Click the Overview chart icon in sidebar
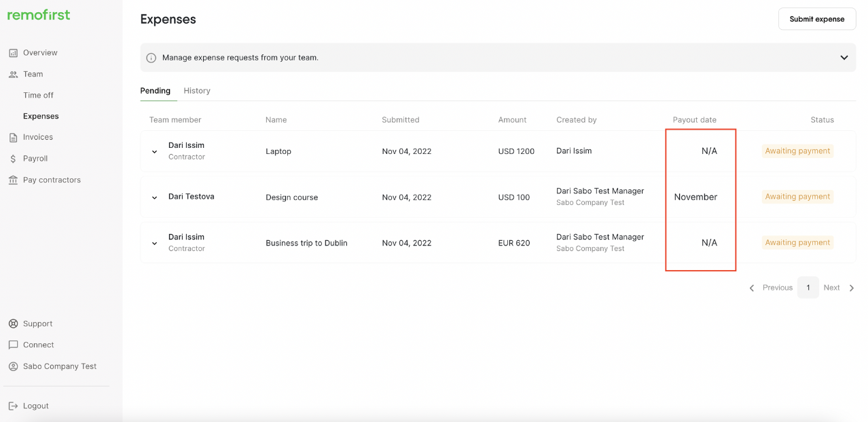The height and width of the screenshot is (422, 868). [13, 53]
